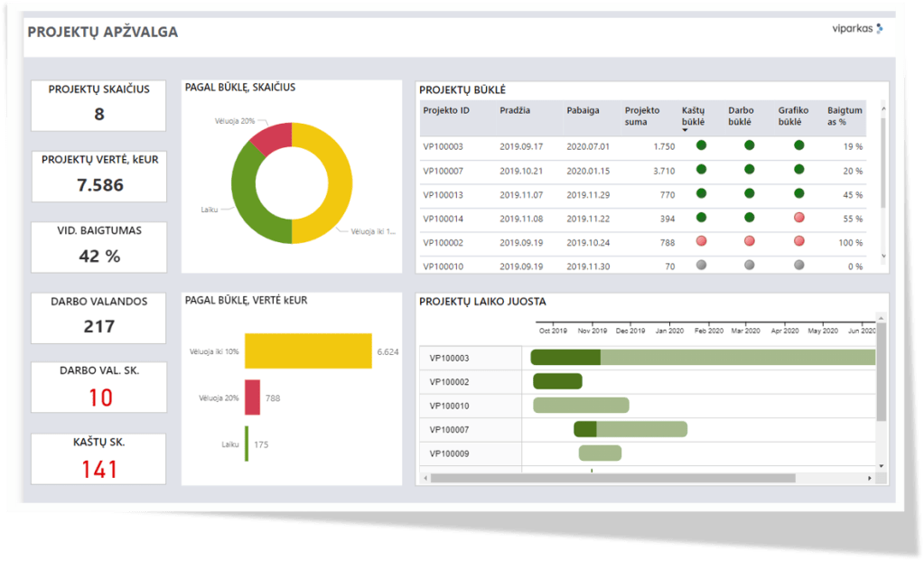Click the green Grafiko būklė dot for VP100013

[x=798, y=193]
